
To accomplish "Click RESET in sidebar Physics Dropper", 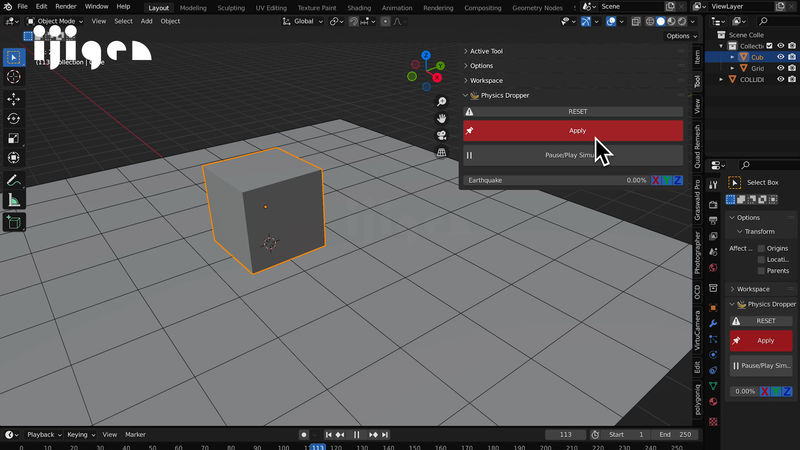I will pos(573,111).
